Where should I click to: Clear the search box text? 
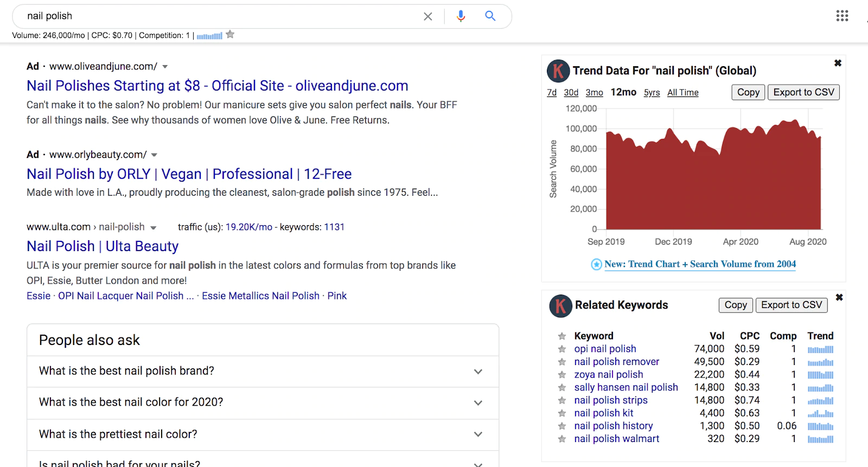tap(427, 16)
